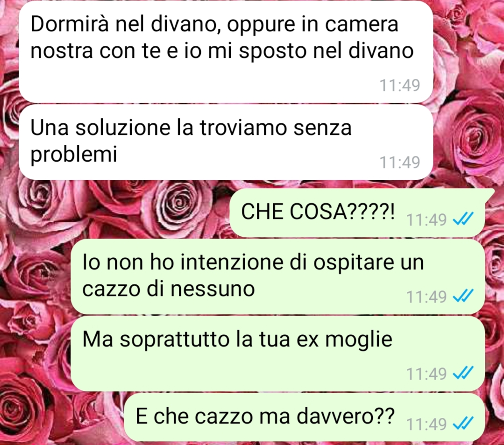Screen dimensions: 504x445
Task: Tap the timestamp on 'E che cazzo ma davvero??'
Action: pyautogui.click(x=426, y=424)
